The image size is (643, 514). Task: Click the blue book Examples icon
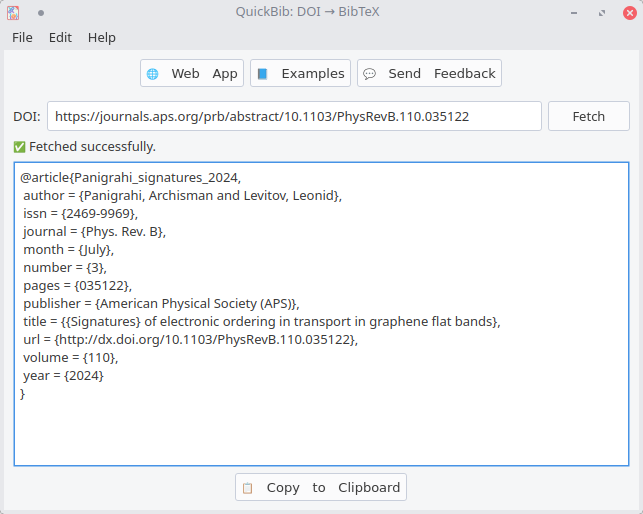click(262, 74)
